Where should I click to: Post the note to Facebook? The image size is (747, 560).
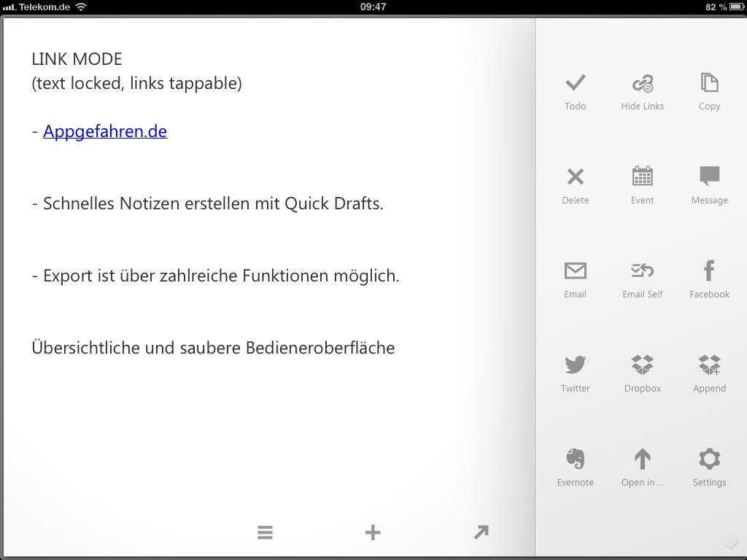[x=709, y=271]
